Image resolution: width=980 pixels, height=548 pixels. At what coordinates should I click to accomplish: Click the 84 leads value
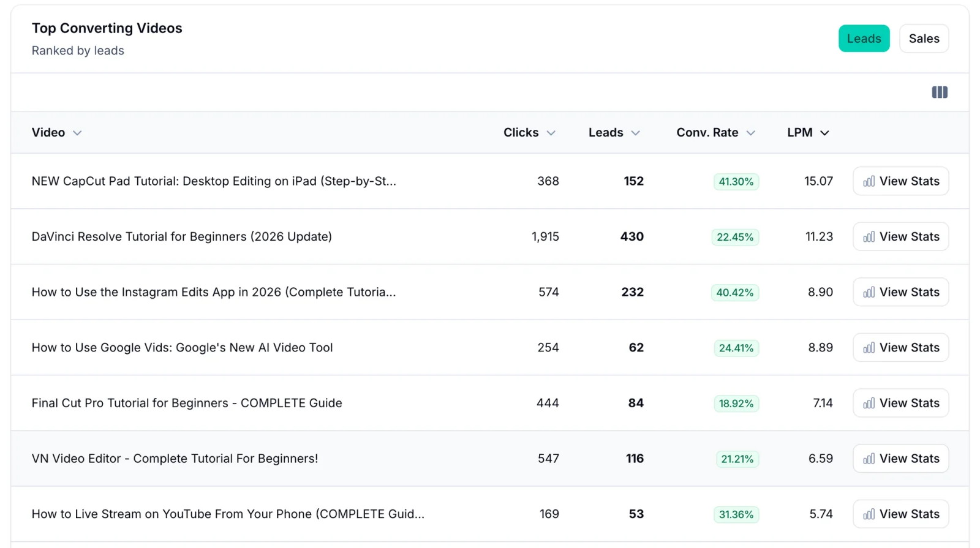pyautogui.click(x=636, y=403)
